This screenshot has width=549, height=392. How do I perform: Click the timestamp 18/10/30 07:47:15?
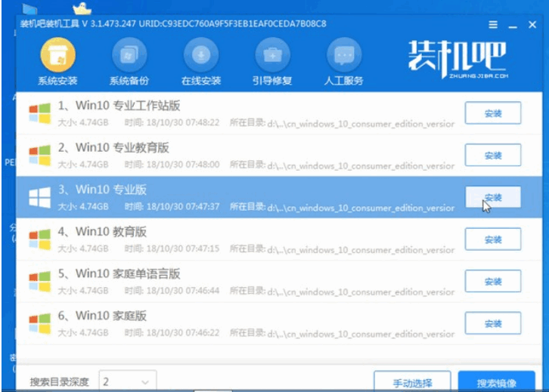click(x=183, y=248)
